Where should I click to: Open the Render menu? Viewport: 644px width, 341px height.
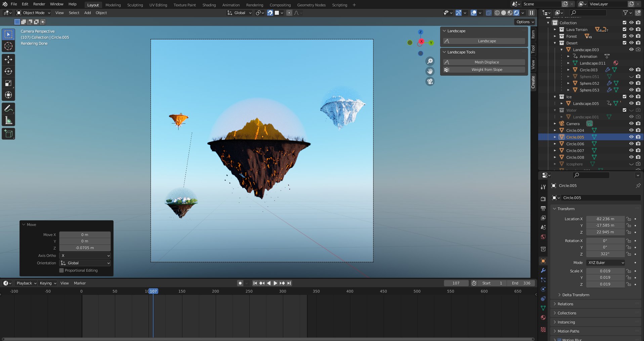pyautogui.click(x=39, y=4)
